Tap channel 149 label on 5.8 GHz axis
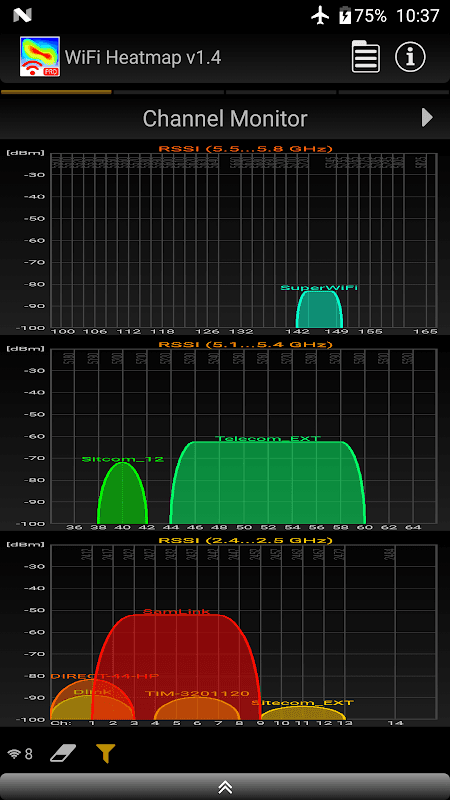This screenshot has height=800, width=450. 338,332
